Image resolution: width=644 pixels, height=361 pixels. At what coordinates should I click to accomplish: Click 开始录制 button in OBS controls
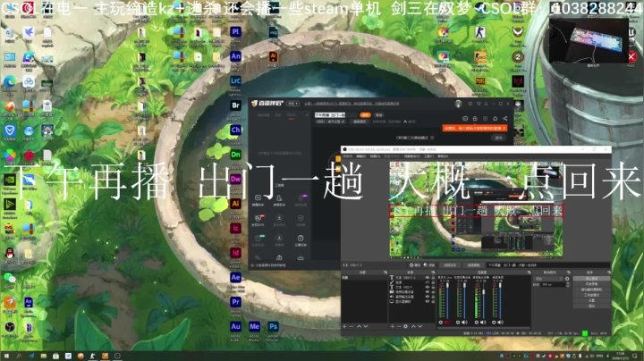[x=591, y=284]
